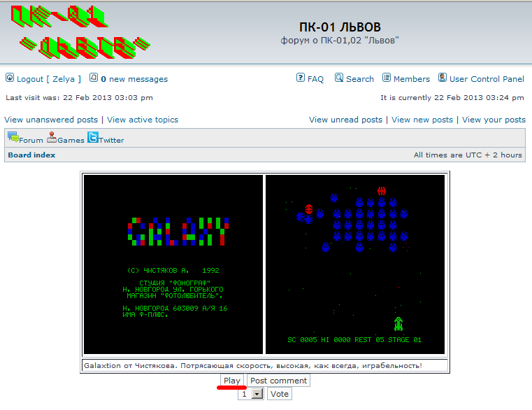The width and height of the screenshot is (532, 410).
Task: Click the 'Last visit was' timestamp text
Action: (79, 97)
